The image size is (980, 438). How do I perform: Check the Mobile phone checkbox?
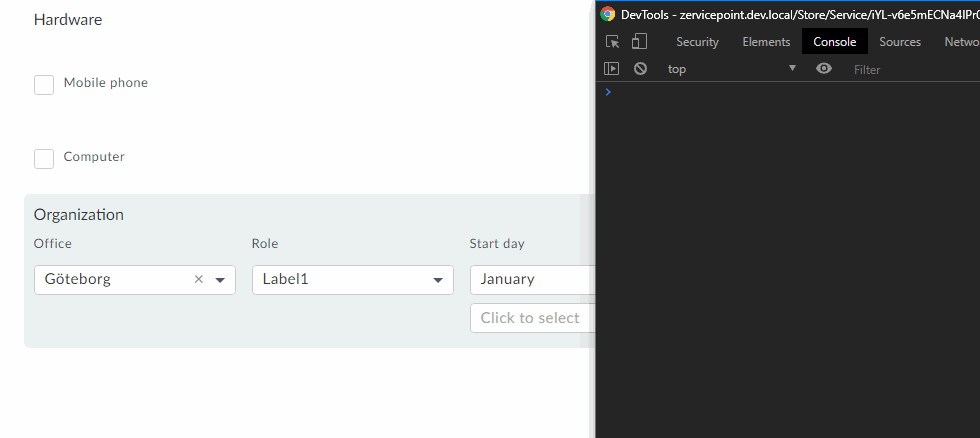44,85
